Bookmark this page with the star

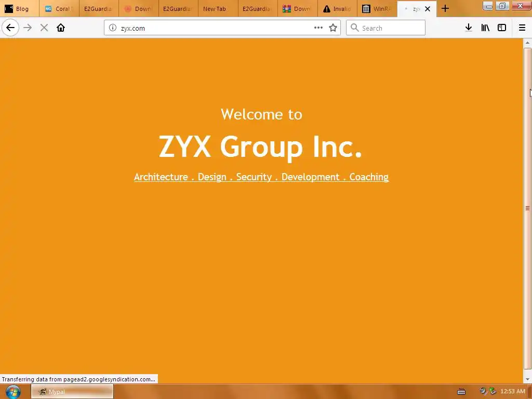pos(333,28)
